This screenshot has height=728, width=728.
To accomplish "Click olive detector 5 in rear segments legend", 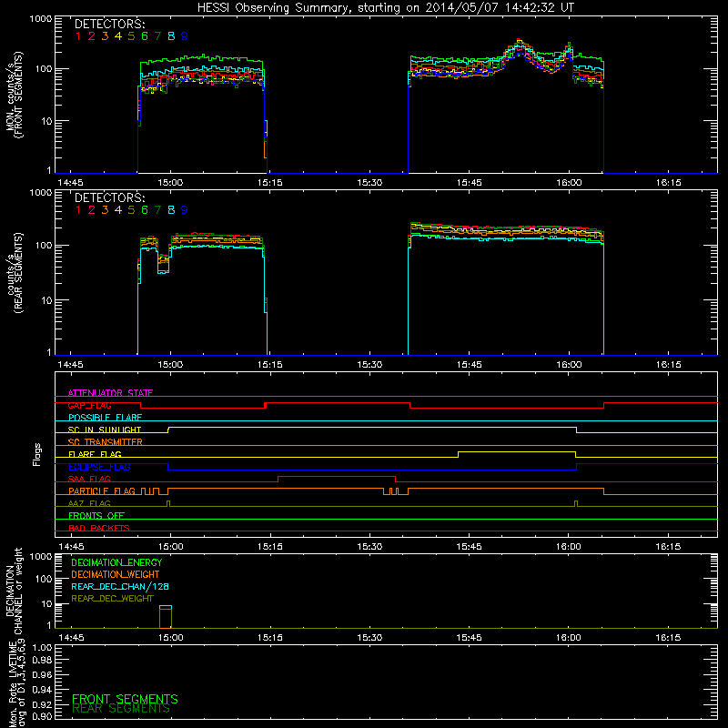I will 131,210.
